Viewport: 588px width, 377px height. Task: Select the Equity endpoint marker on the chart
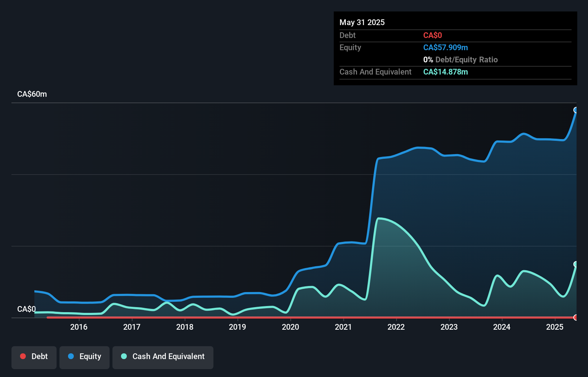(576, 110)
